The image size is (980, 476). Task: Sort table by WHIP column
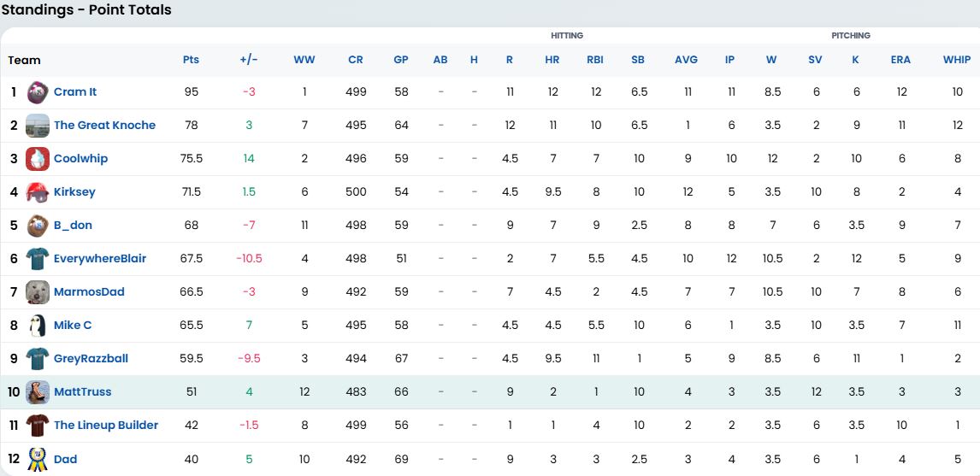click(x=957, y=60)
